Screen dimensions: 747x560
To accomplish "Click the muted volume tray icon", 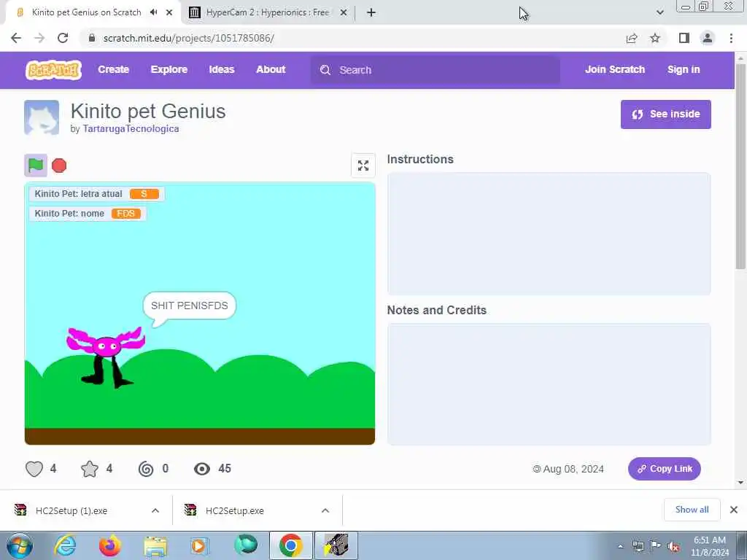I will (x=673, y=546).
